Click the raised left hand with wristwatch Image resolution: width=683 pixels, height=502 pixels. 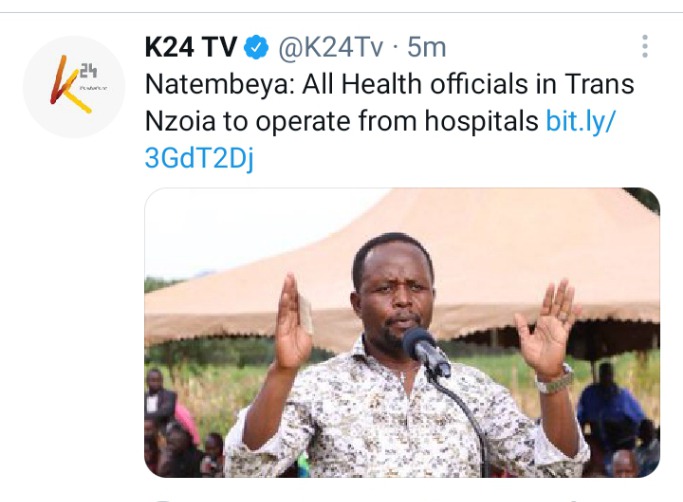point(549,336)
